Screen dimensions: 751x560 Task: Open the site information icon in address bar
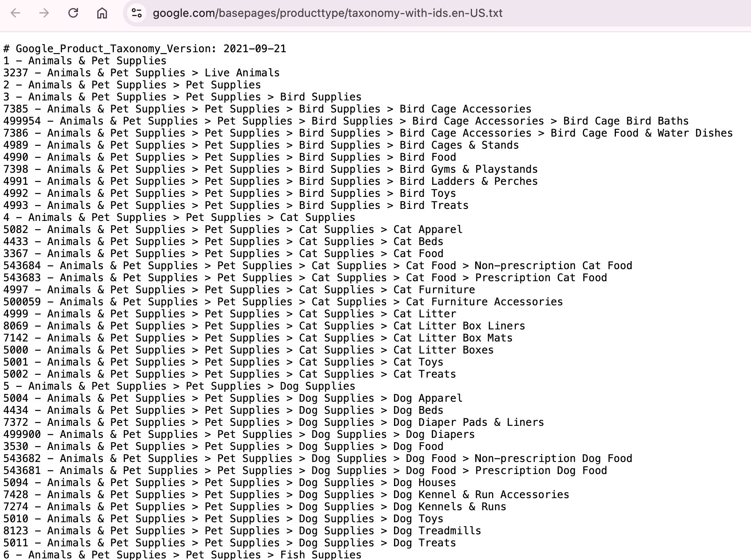pyautogui.click(x=137, y=13)
